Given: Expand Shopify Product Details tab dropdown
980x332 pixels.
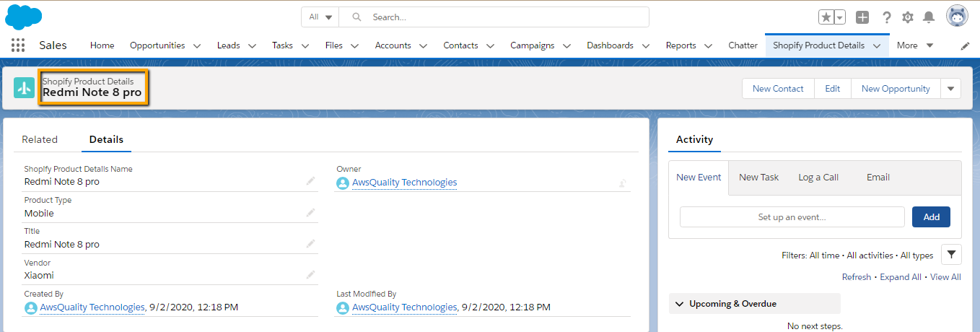Looking at the screenshot, I should (x=876, y=45).
